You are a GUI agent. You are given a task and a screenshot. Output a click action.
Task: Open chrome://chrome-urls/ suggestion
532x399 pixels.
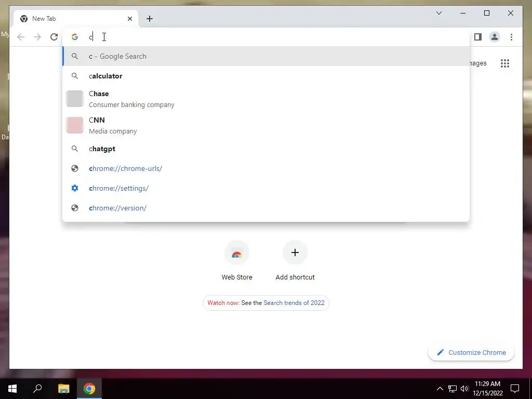pyautogui.click(x=267, y=169)
